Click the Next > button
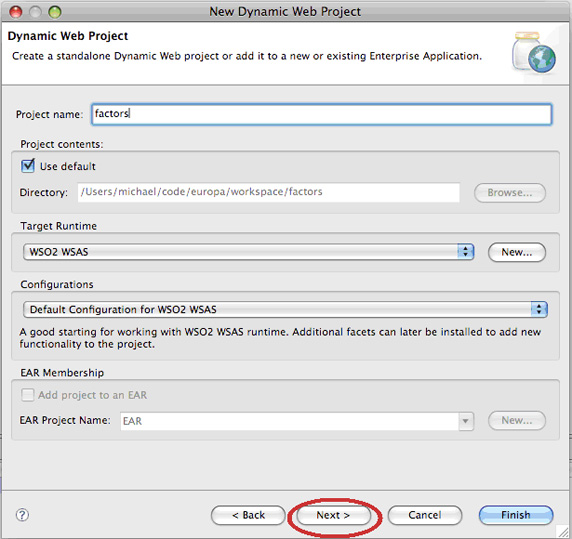 coord(333,515)
